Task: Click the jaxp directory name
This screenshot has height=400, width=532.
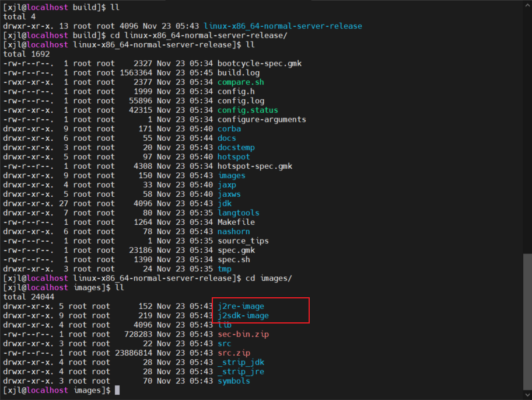Action: (x=227, y=185)
